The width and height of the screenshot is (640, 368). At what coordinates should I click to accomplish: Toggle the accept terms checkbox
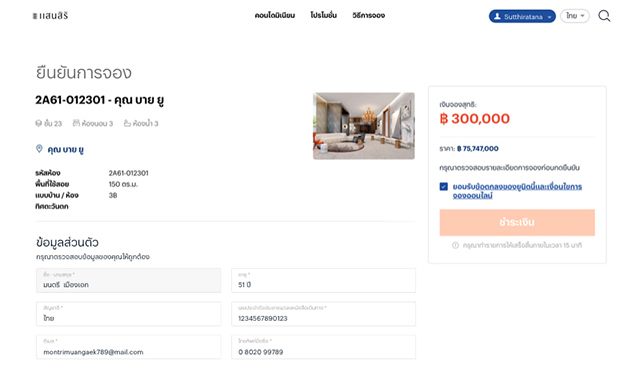click(x=444, y=186)
